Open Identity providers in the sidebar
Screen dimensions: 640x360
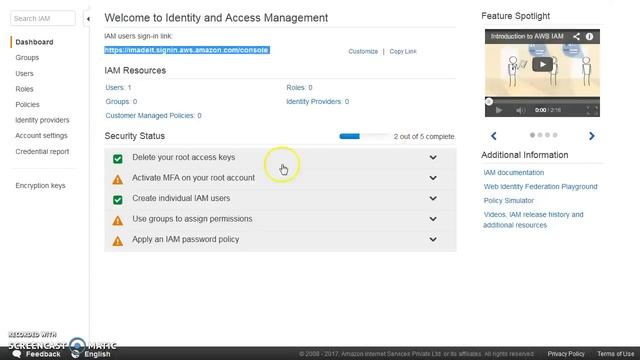tap(42, 120)
